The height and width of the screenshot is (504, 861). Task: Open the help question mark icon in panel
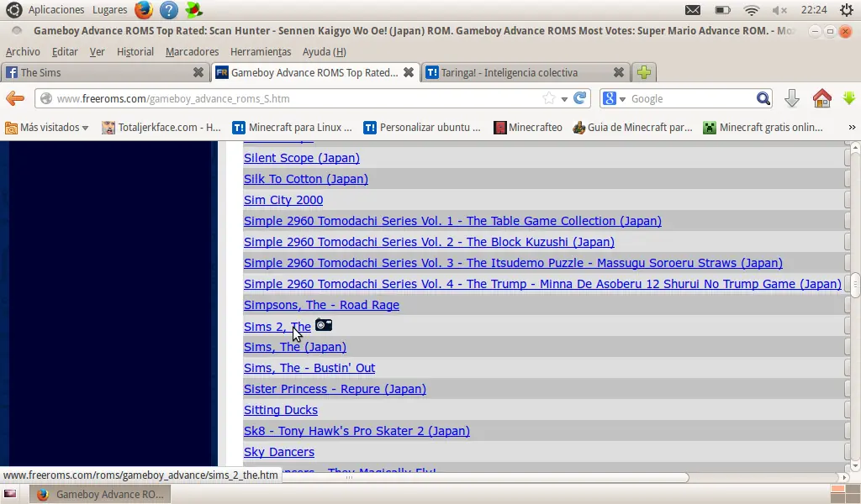(168, 9)
